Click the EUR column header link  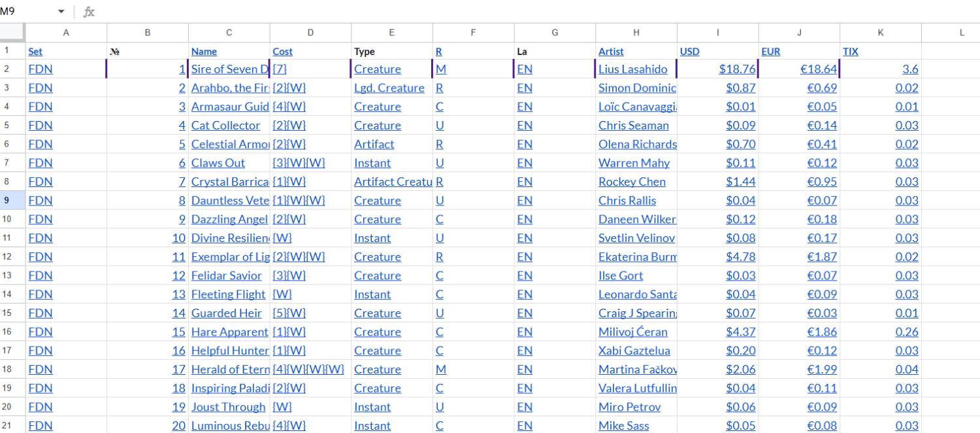pyautogui.click(x=770, y=51)
